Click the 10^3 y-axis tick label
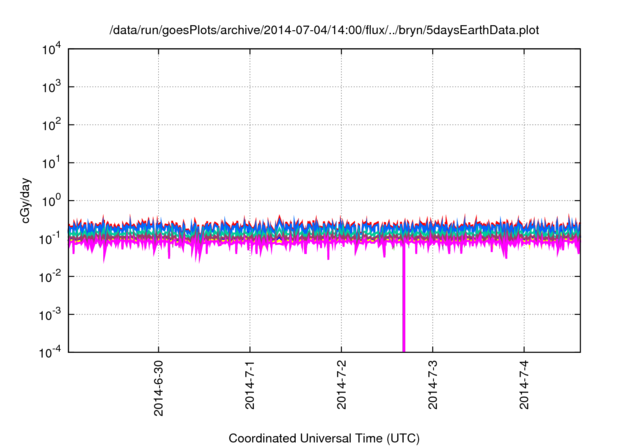 (51, 87)
